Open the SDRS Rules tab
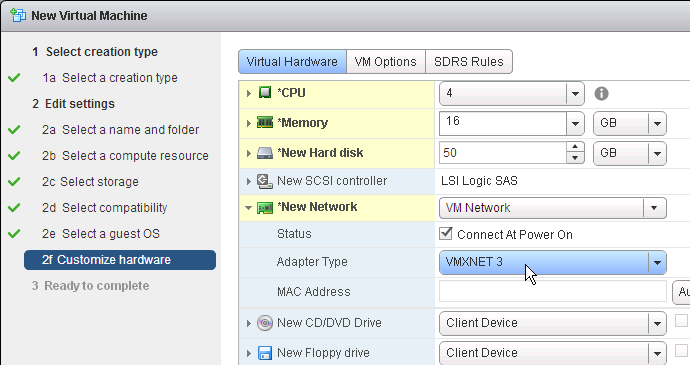Viewport: 690px width, 365px height. pos(469,62)
